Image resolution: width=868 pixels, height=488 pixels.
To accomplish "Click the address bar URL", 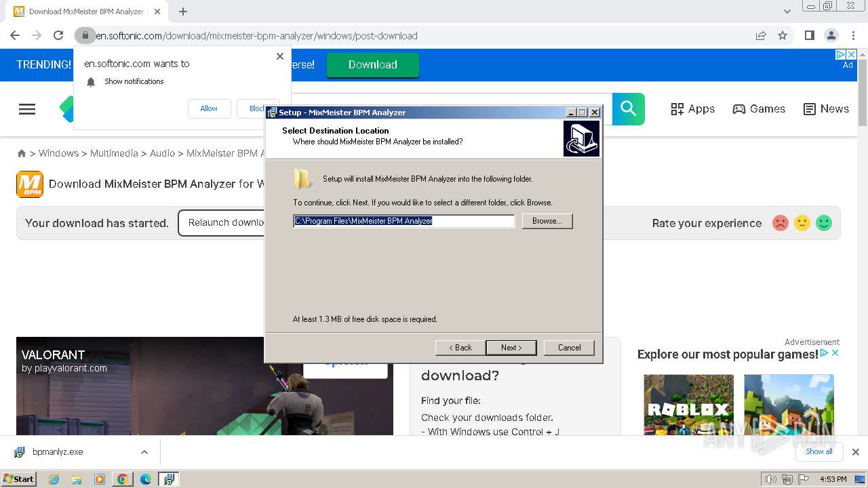I will click(256, 35).
